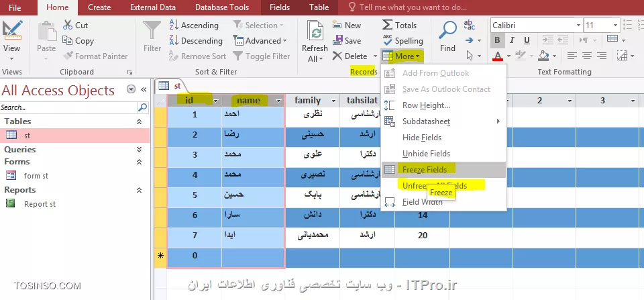Apply Italic formatting
644x300 pixels.
[x=512, y=40]
